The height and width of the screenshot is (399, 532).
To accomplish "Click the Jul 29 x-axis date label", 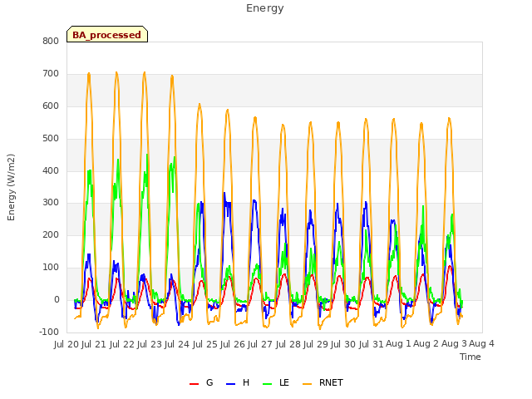I will pos(316,344).
